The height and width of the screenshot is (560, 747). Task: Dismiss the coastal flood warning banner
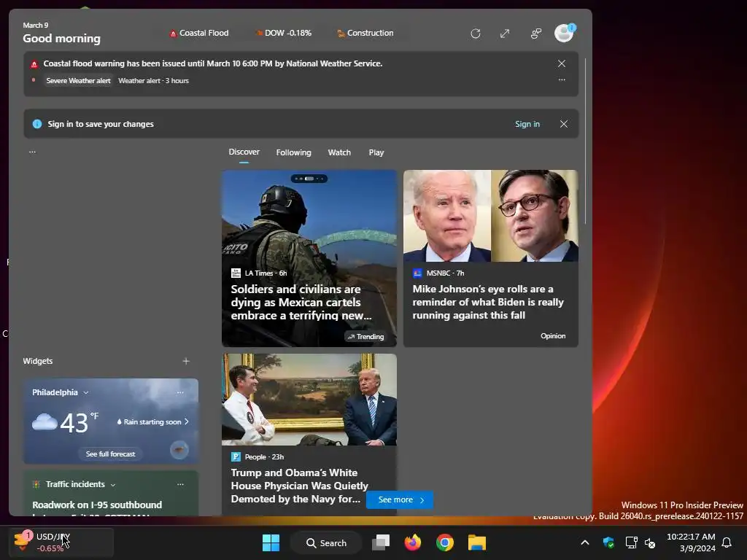pos(562,63)
